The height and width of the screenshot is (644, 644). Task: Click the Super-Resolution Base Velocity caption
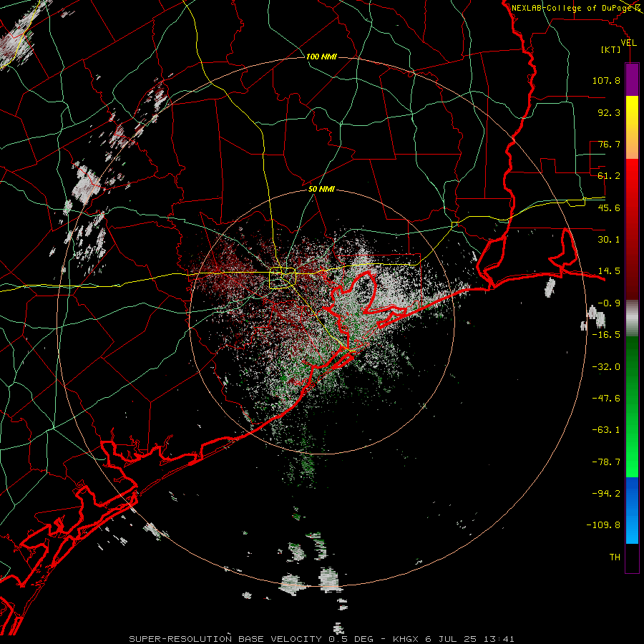click(x=321, y=639)
